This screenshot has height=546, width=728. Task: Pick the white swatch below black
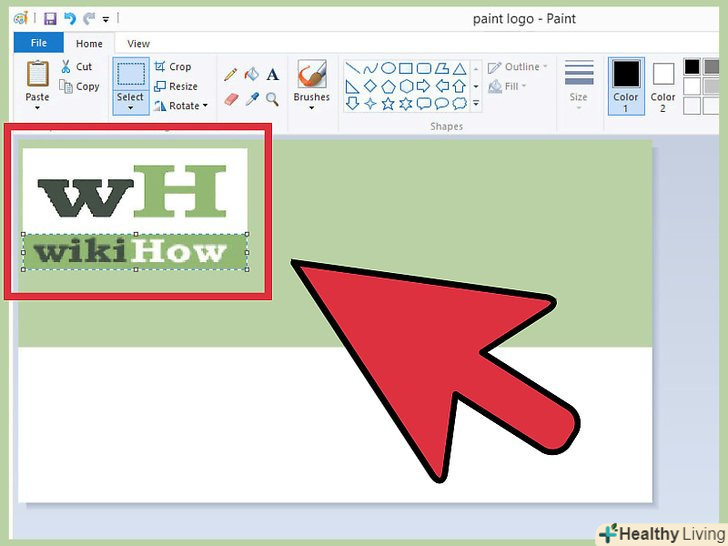(692, 86)
